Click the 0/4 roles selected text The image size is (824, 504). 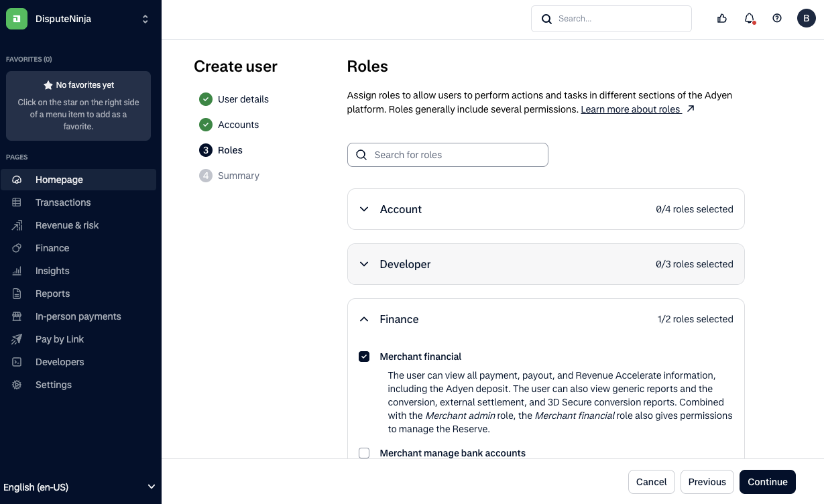[695, 209]
